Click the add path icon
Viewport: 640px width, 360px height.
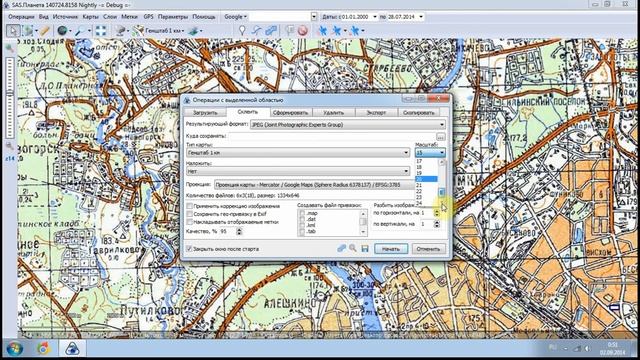pos(256,31)
